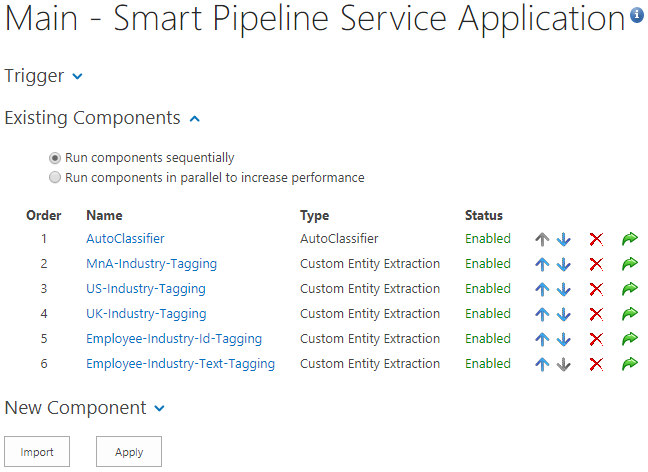Viewport: 648px width, 472px height.
Task: Delete the US-Industry-Tagging component
Action: 596,290
